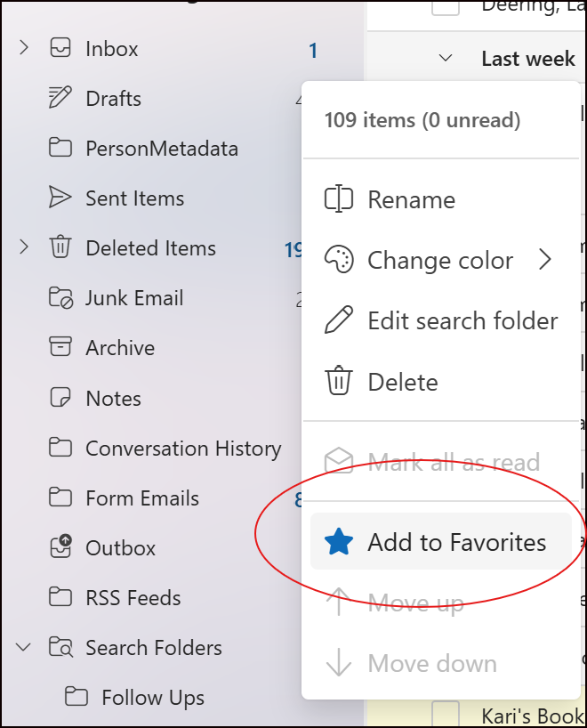Click the Sent Items arrow icon

pyautogui.click(x=60, y=198)
